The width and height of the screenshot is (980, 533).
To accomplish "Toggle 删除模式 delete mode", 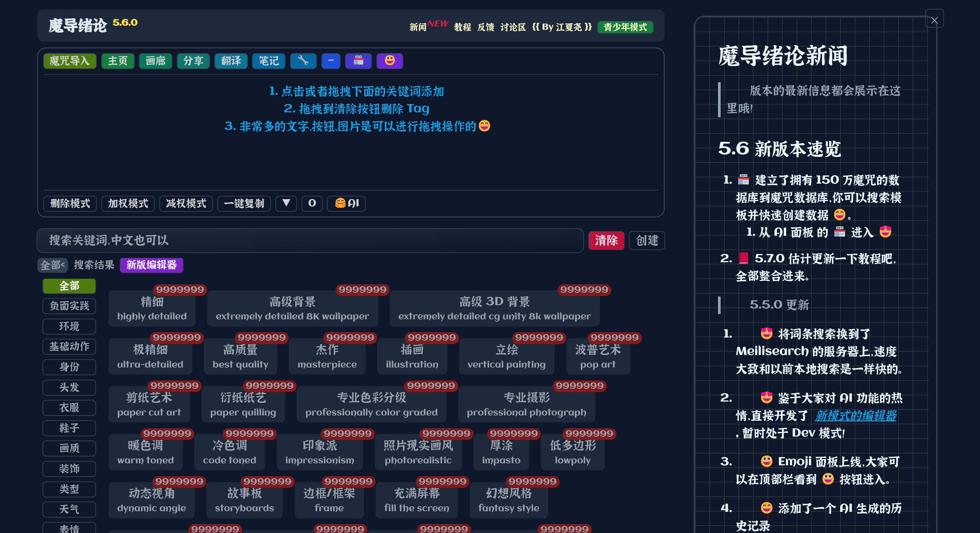I will tap(70, 203).
